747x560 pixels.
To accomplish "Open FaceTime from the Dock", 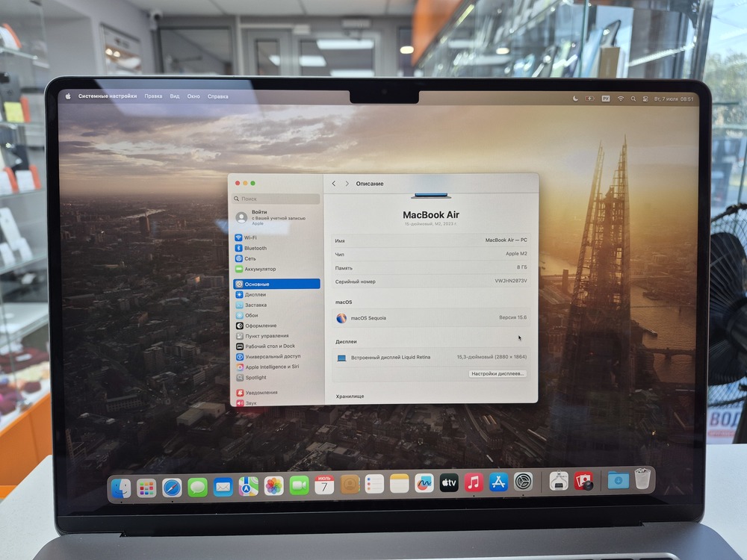I will click(300, 485).
